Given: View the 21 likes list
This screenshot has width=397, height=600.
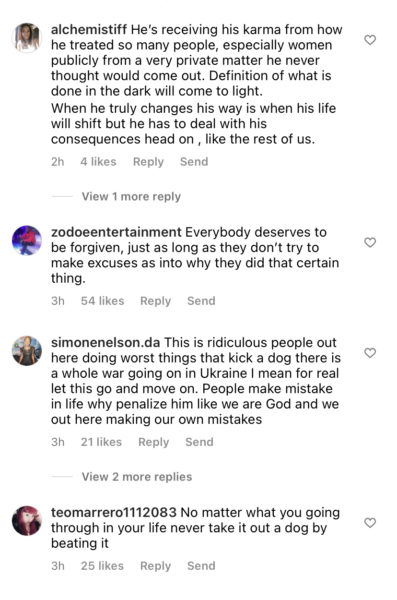Looking at the screenshot, I should point(101,442).
